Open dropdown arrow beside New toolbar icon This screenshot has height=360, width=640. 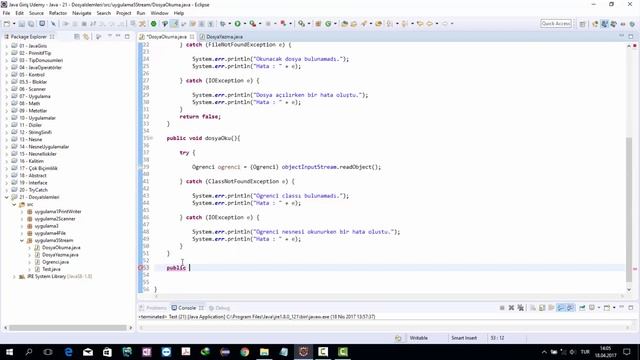[x=13, y=24]
